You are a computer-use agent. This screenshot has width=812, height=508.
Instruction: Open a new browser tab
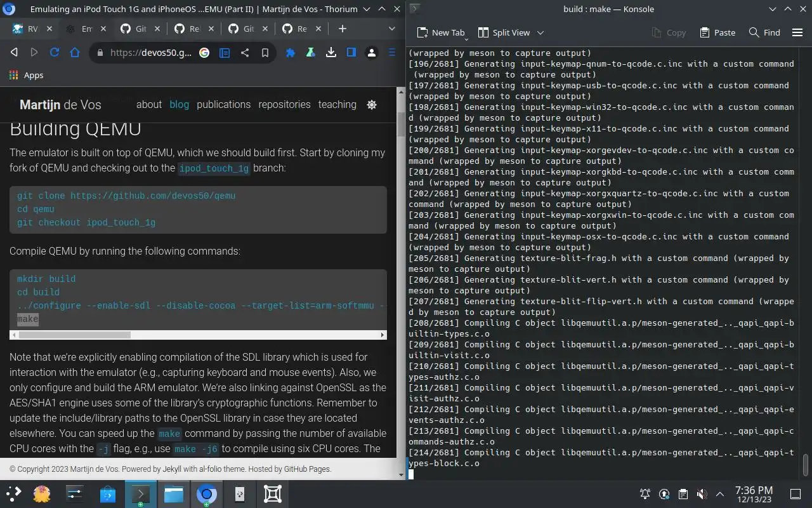(343, 29)
